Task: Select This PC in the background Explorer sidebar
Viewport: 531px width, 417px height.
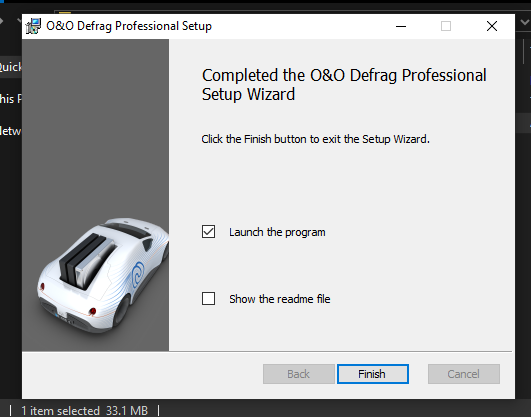Action: tap(10, 99)
